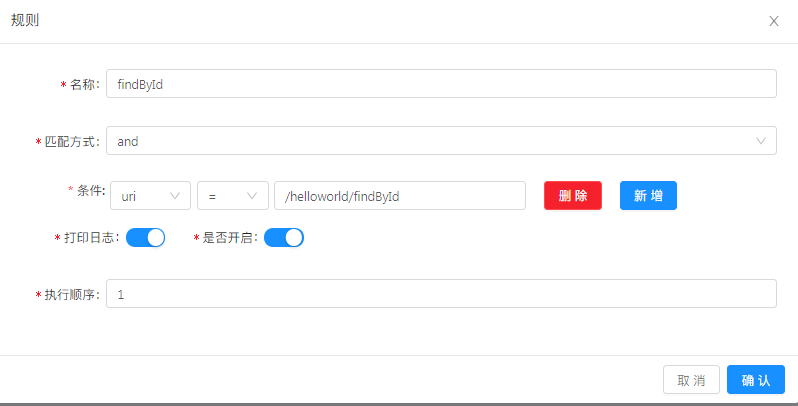Viewport: 798px width, 406px height.
Task: Open the 匹配方式 dropdown showing and
Action: pos(441,140)
